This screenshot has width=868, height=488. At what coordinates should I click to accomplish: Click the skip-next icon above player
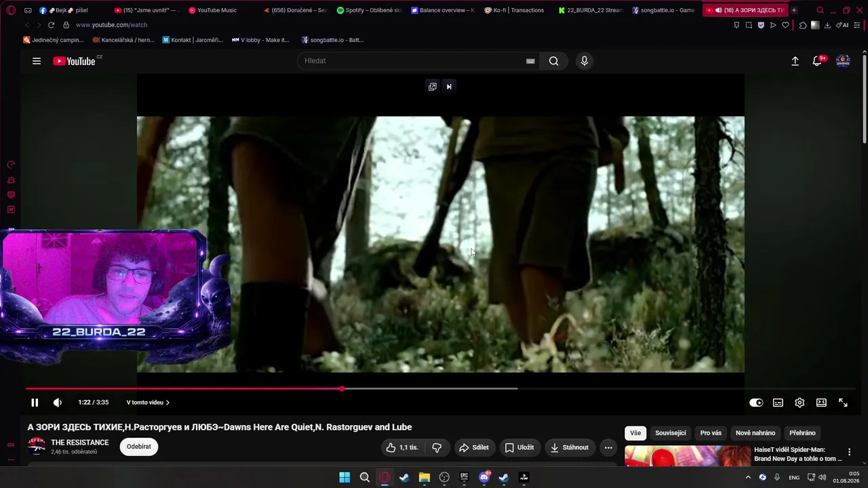tap(449, 87)
